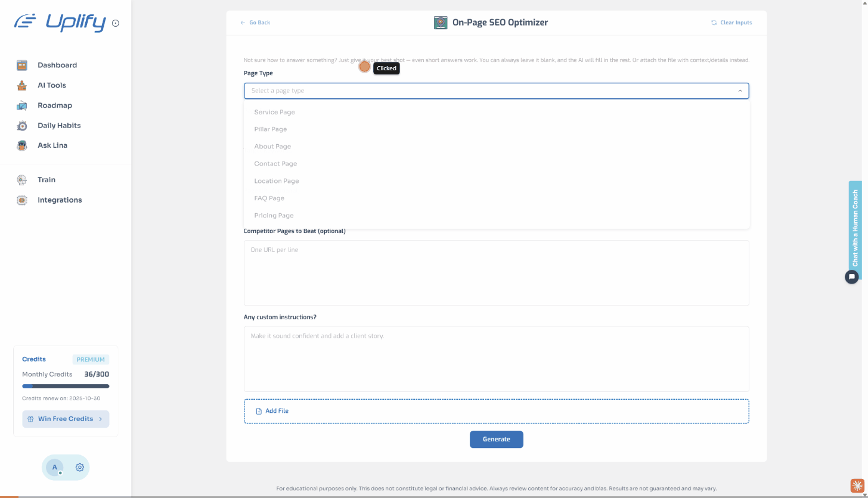
Task: Pick FAQ Page in dropdown
Action: [269, 198]
